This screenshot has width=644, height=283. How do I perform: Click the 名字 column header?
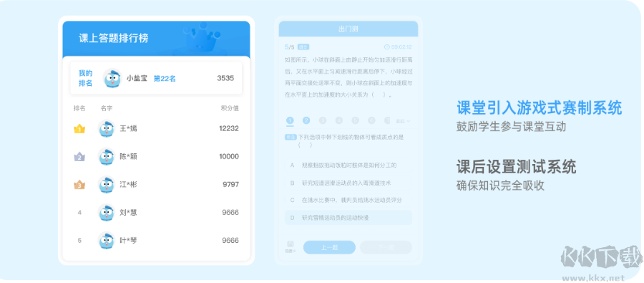tap(107, 108)
